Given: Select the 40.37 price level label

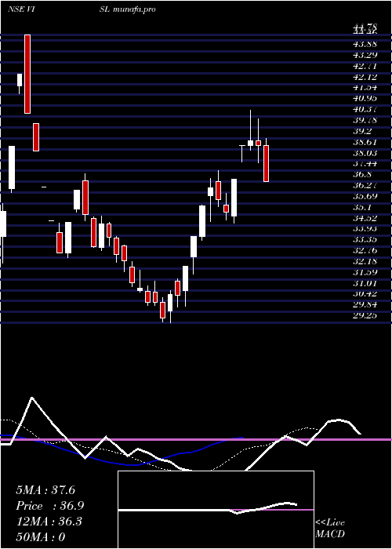Looking at the screenshot, I should pos(365,109).
